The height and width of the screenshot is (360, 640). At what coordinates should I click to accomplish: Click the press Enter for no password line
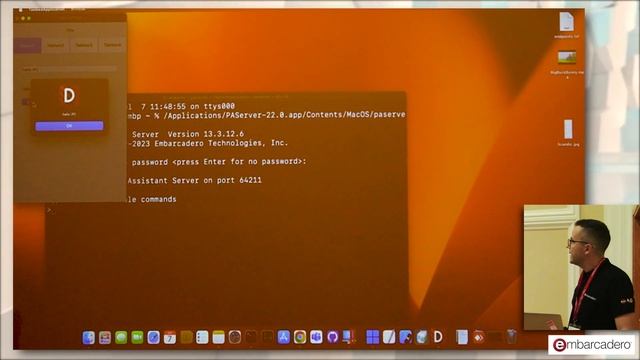(x=219, y=162)
